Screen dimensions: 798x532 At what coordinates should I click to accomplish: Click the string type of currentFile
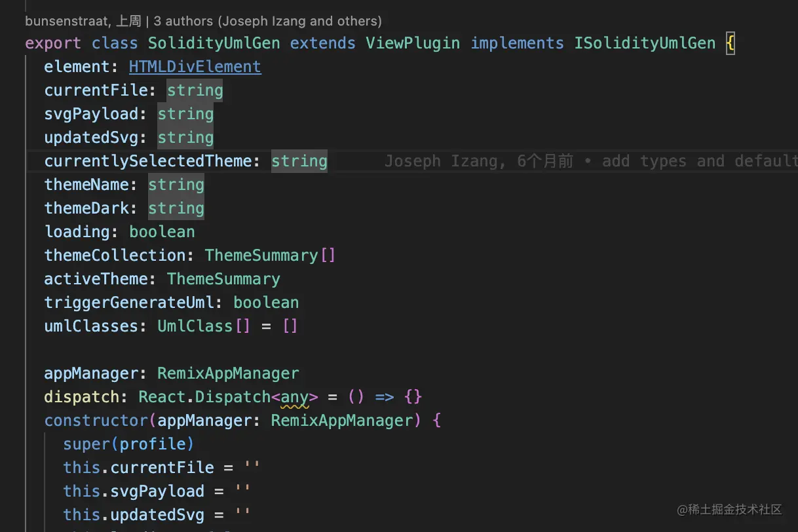click(195, 90)
